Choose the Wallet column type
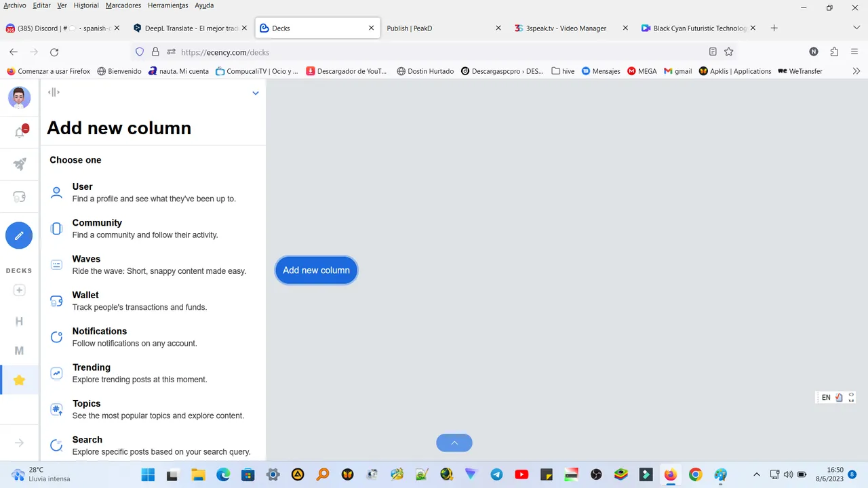This screenshot has width=868, height=488. click(153, 301)
